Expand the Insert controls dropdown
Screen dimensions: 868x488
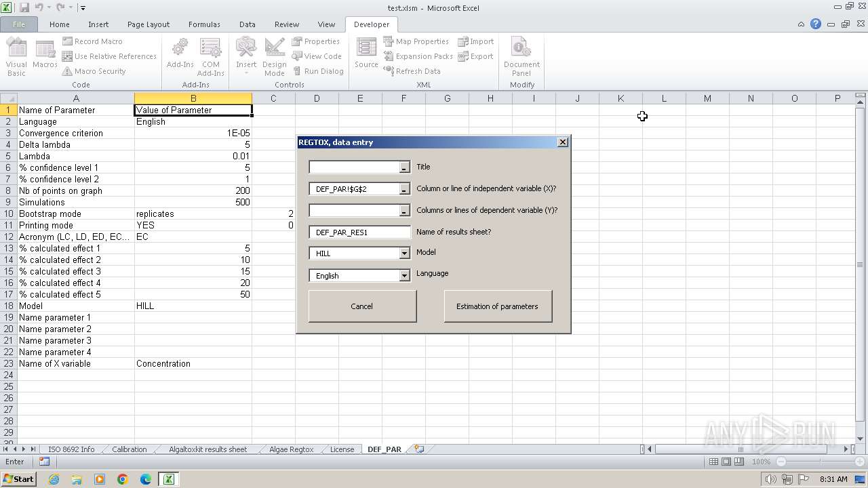pyautogui.click(x=246, y=57)
